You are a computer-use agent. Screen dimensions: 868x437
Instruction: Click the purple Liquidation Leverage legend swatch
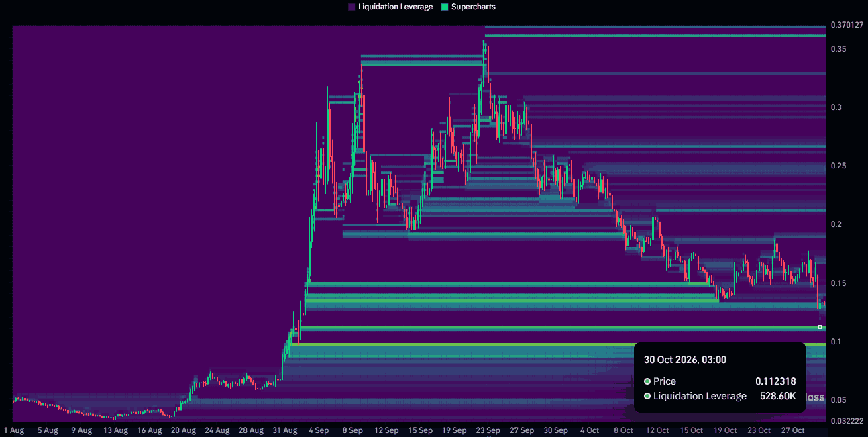pyautogui.click(x=351, y=7)
